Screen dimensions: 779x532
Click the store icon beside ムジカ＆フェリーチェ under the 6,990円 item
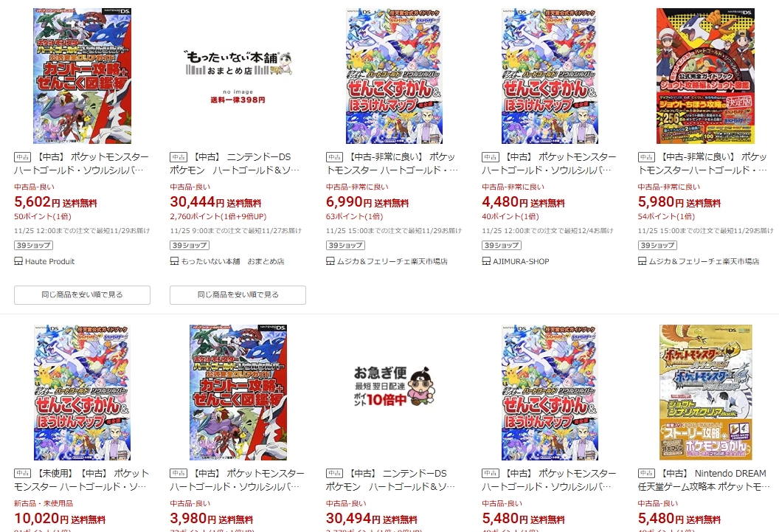click(330, 260)
